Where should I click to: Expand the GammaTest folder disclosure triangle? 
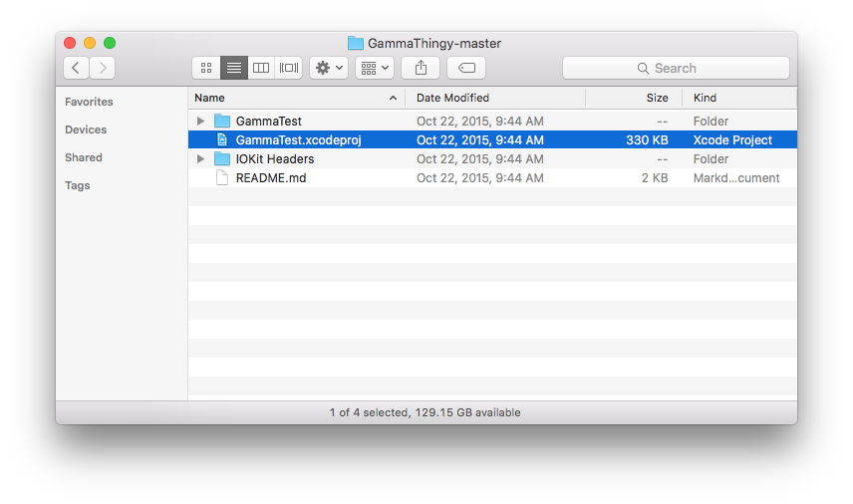click(200, 121)
